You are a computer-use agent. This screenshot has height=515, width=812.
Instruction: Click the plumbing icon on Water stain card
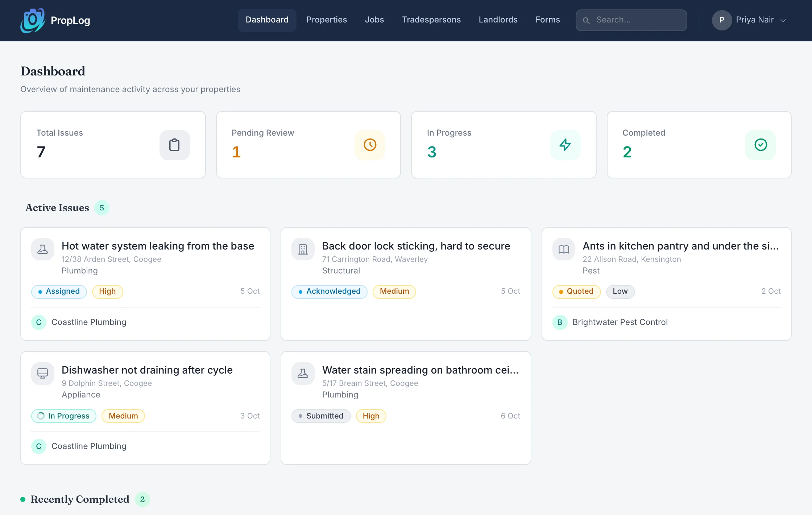303,373
